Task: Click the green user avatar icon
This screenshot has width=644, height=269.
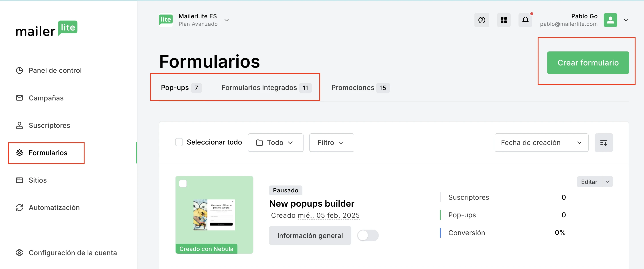Action: [x=610, y=20]
